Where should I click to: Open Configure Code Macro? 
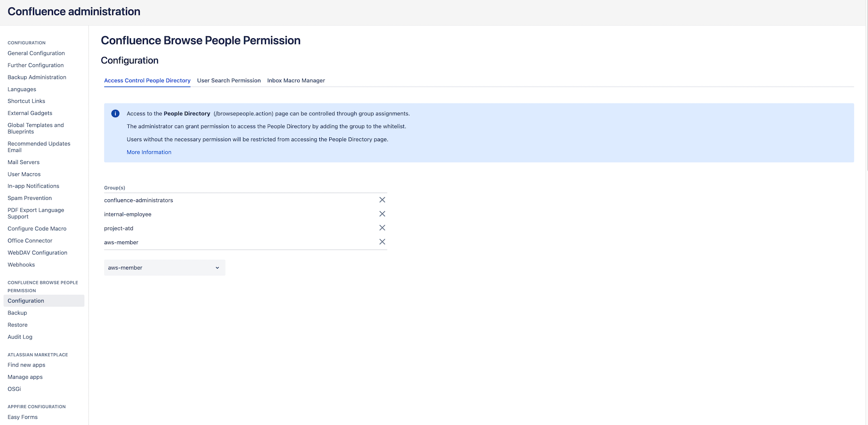click(37, 229)
